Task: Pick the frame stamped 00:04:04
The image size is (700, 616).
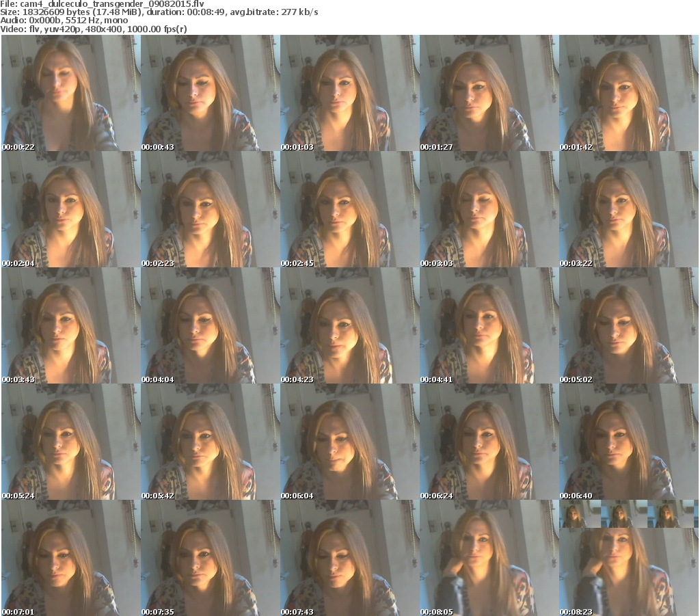Action: pyautogui.click(x=211, y=325)
